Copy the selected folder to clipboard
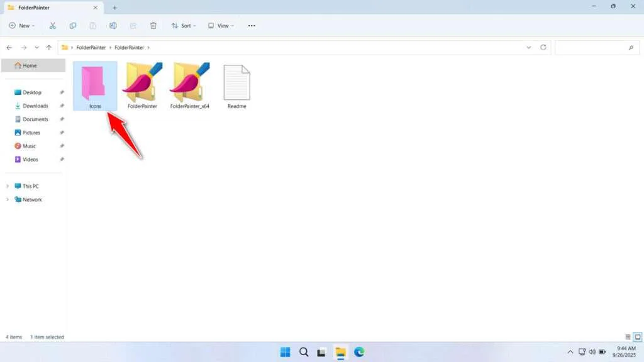The height and width of the screenshot is (362, 644). click(72, 25)
